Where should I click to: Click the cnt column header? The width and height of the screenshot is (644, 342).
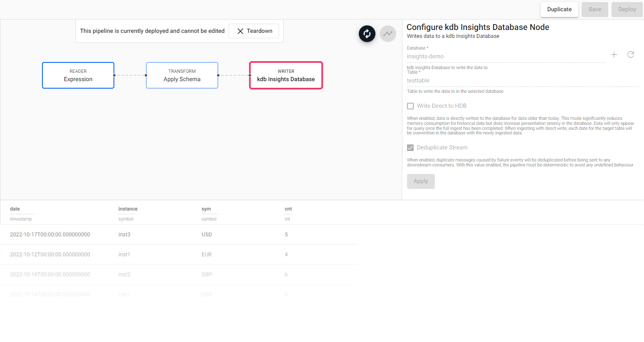pos(288,209)
